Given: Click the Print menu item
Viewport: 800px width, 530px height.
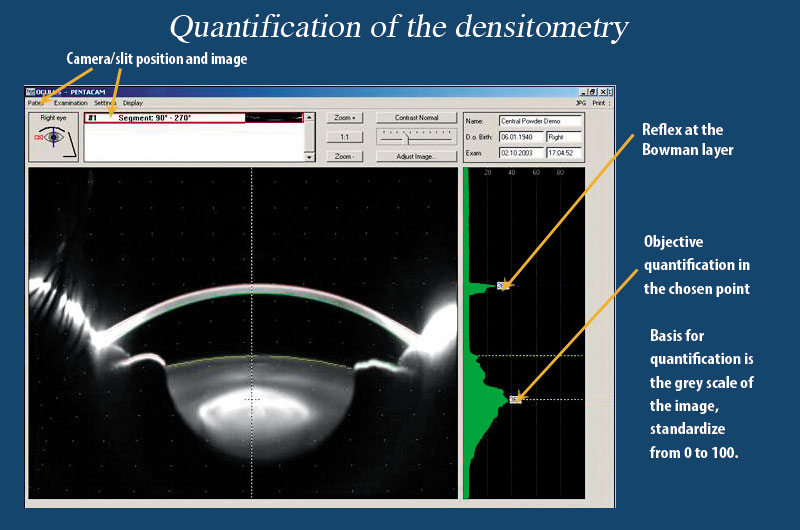Looking at the screenshot, I should pos(599,103).
